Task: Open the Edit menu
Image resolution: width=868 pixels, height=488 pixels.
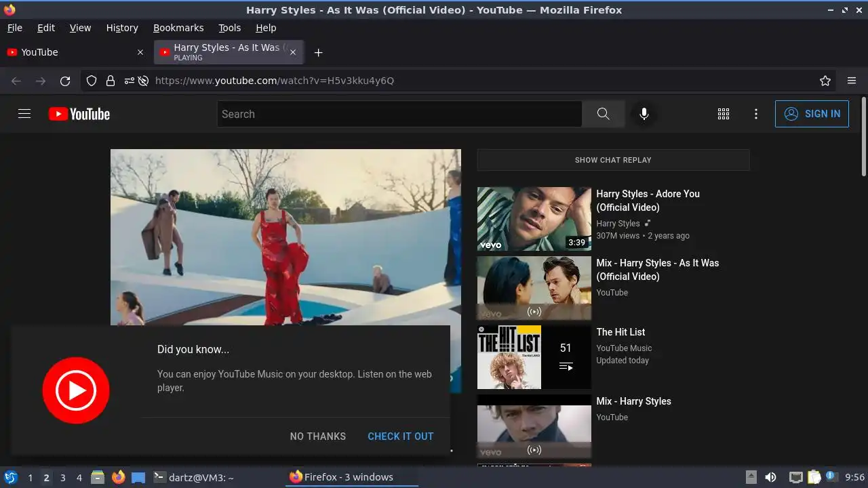Action: (46, 28)
